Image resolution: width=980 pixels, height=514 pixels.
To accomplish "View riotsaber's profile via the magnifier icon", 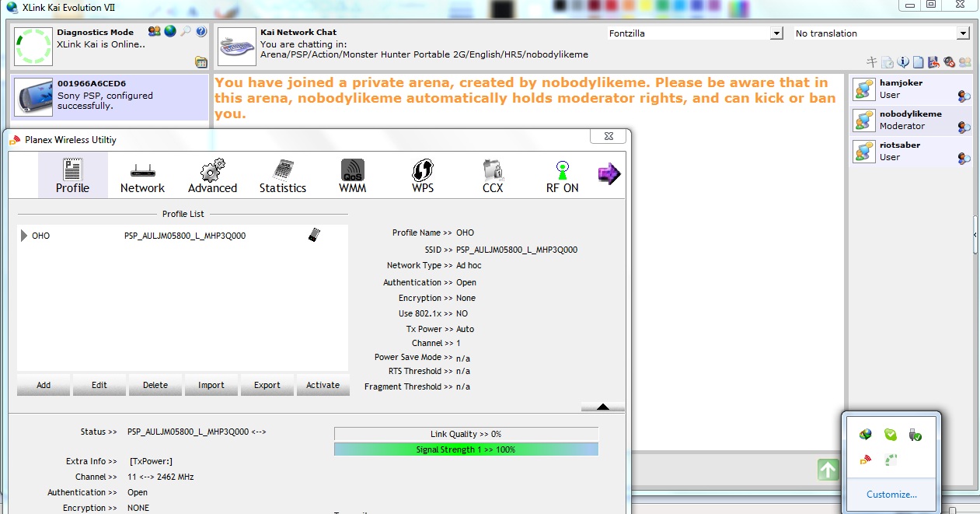I will (964, 159).
